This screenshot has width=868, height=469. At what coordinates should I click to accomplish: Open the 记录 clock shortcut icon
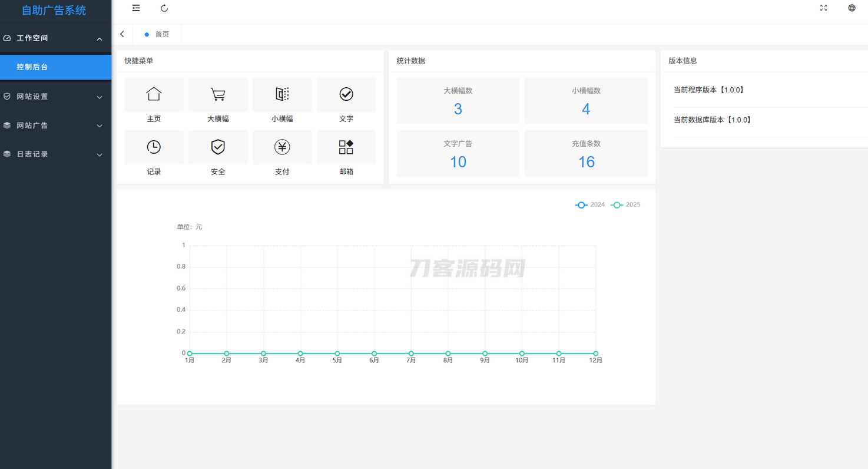[154, 147]
